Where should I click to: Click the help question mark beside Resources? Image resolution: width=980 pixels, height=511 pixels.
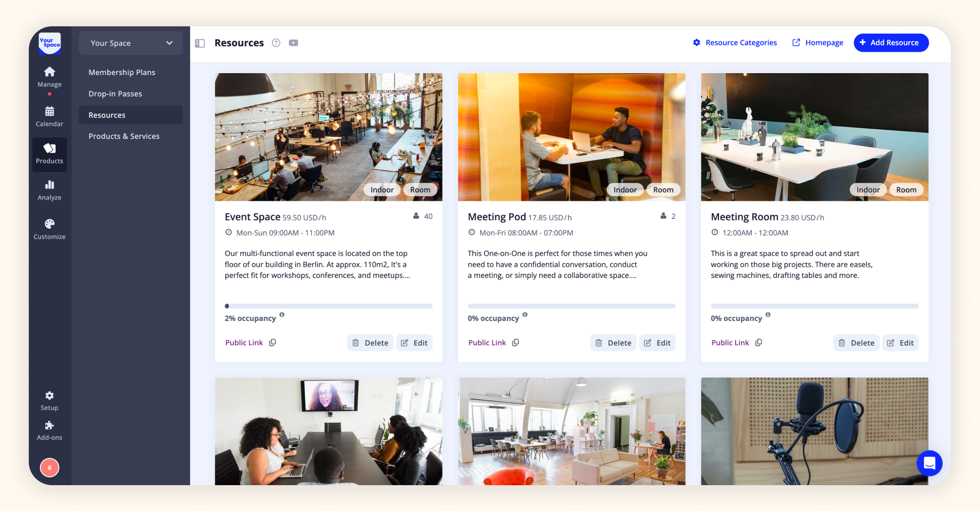click(x=276, y=43)
